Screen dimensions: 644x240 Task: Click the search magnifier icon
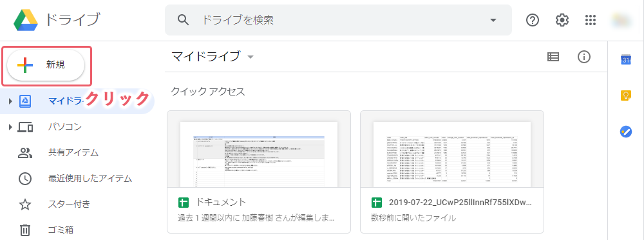pyautogui.click(x=183, y=20)
